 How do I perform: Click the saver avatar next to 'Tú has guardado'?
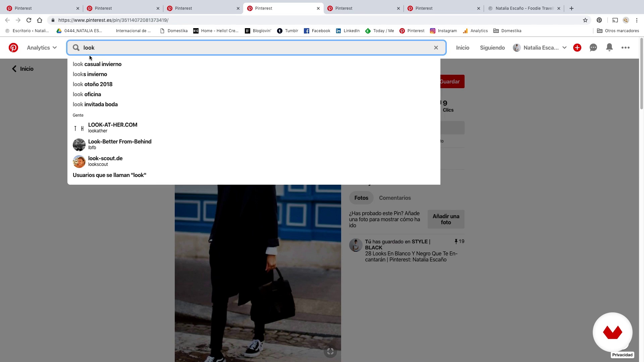tap(356, 245)
